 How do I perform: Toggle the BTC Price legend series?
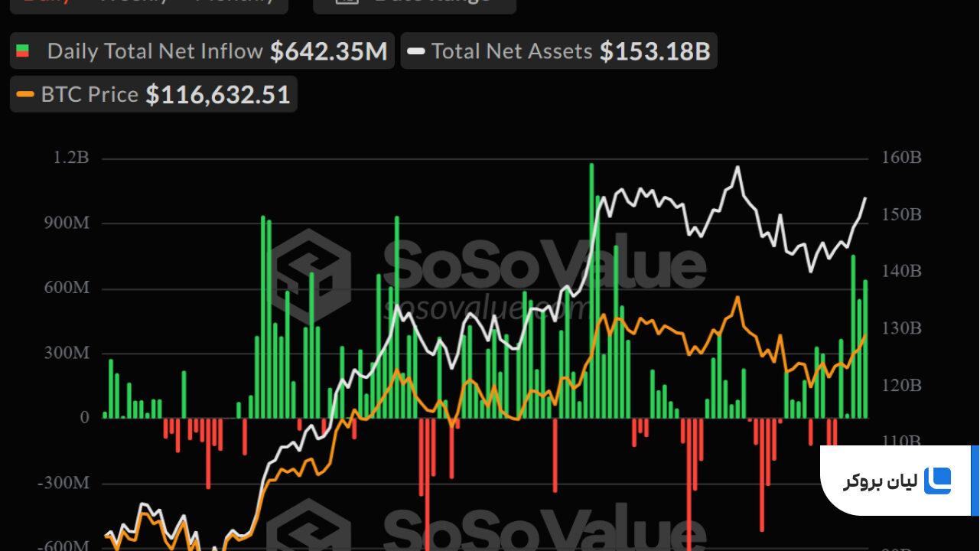pos(154,94)
